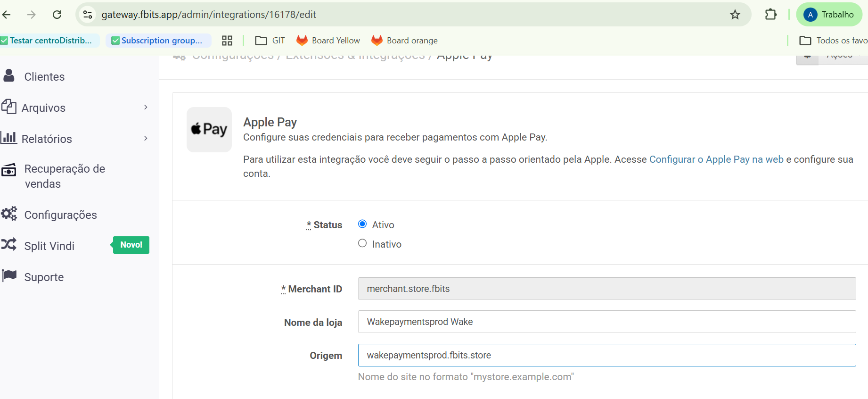The width and height of the screenshot is (868, 399).
Task: Follow the Configurar o Apple Pay na web link
Action: (716, 159)
